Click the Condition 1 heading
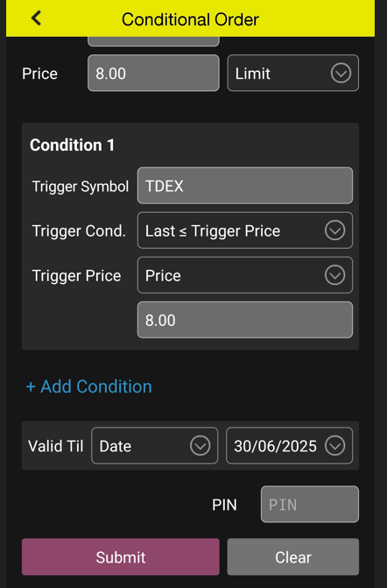The image size is (387, 588). pos(73,145)
